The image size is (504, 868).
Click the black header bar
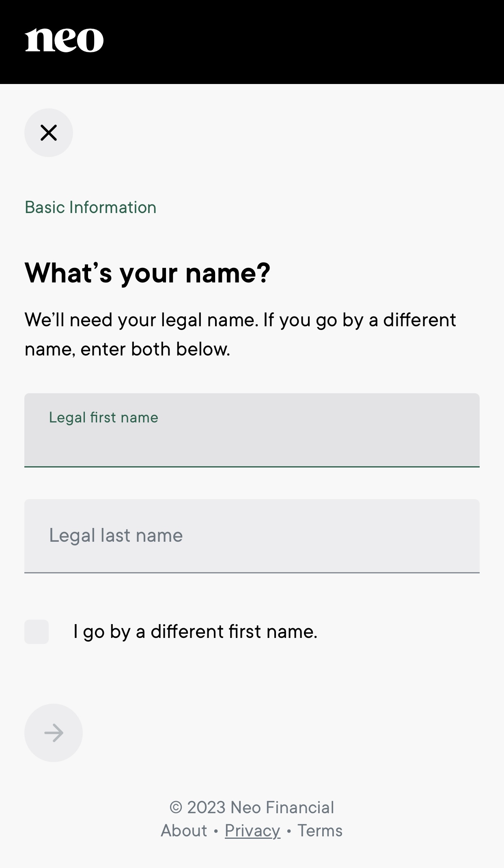(252, 42)
